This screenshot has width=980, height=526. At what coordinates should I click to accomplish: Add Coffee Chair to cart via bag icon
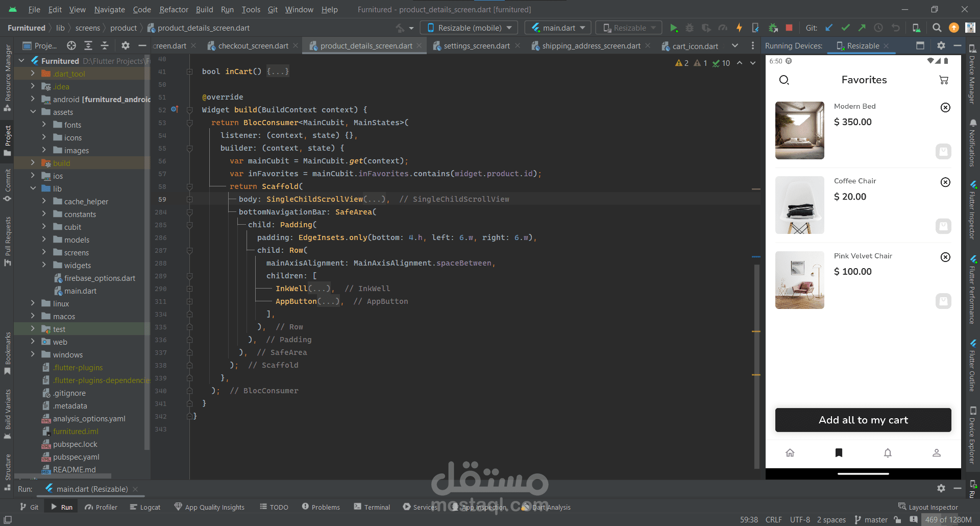click(x=943, y=226)
